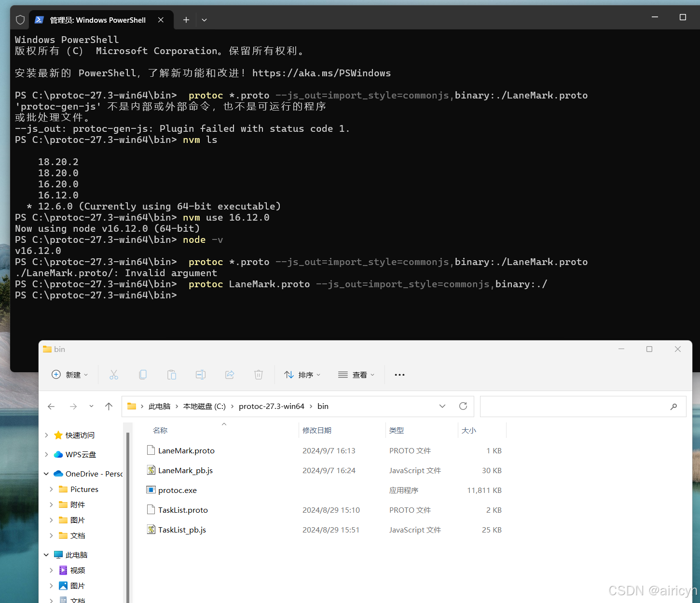This screenshot has height=603, width=700.
Task: Open the 排序 (Sort) dropdown
Action: pos(302,375)
